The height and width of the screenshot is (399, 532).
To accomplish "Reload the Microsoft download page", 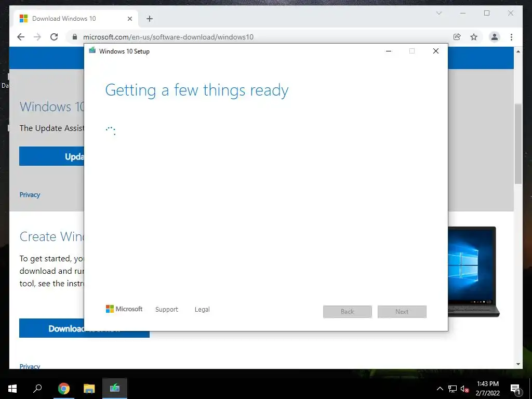I will pos(54,37).
